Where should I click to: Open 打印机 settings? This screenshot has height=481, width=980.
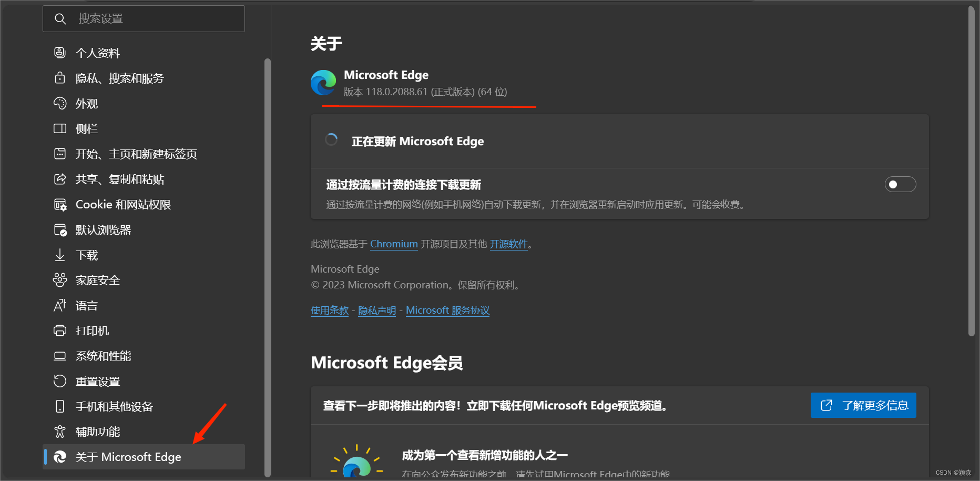pyautogui.click(x=144, y=330)
